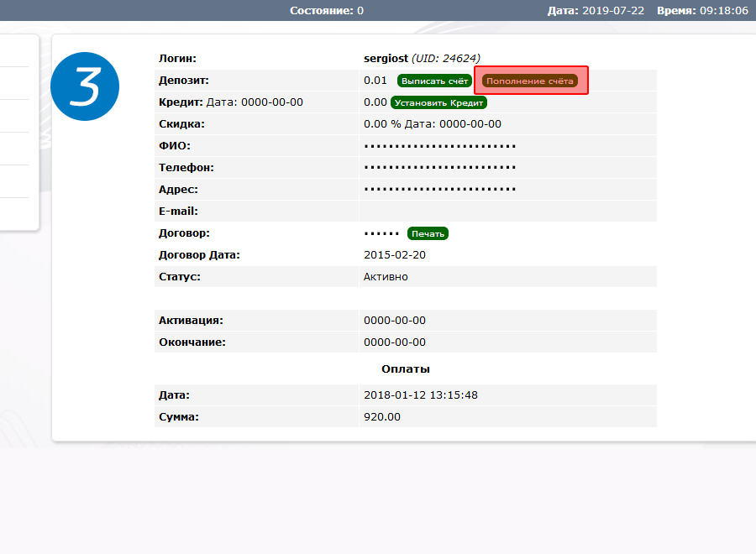Click the payment date 2018-01-12 13:15:48
756x554 pixels.
point(421,395)
